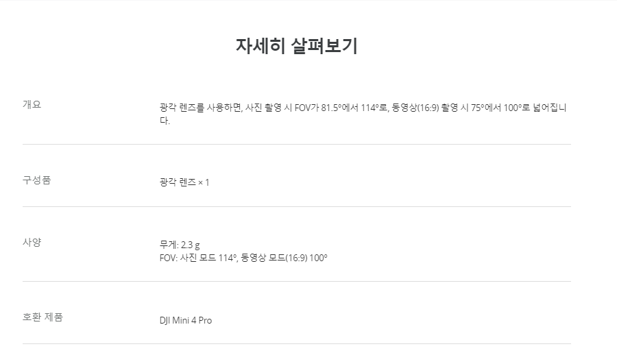Click the DJI Mini 4 Pro text

point(185,320)
